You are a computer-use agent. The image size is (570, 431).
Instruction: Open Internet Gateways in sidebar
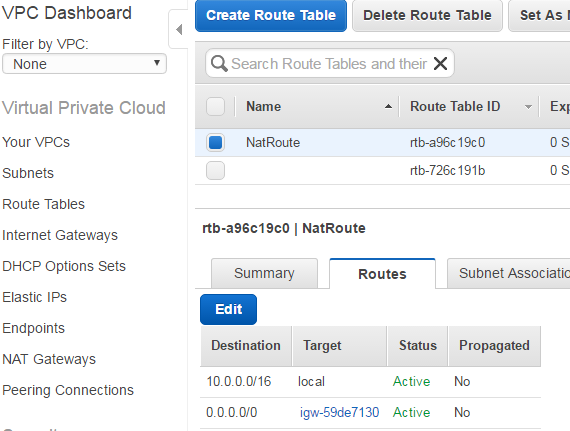tap(60, 235)
